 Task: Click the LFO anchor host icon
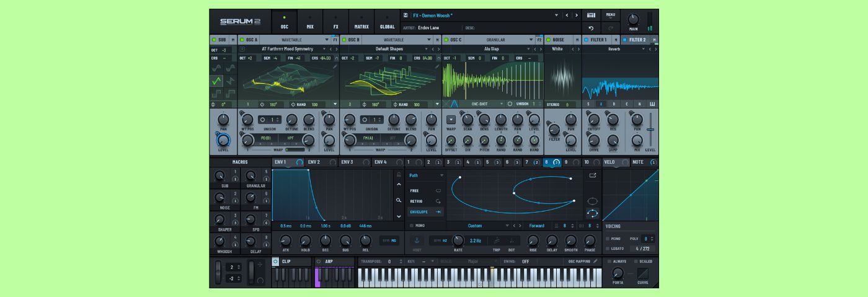click(x=417, y=240)
